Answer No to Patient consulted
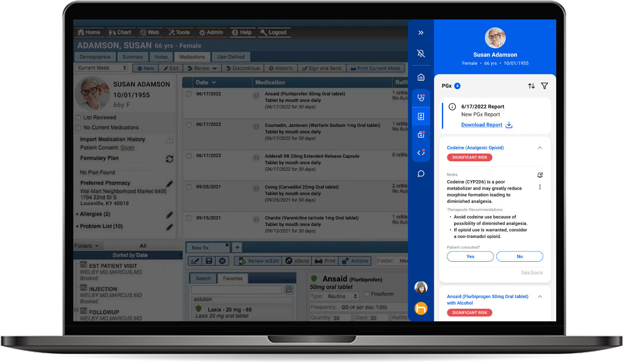 coord(520,257)
